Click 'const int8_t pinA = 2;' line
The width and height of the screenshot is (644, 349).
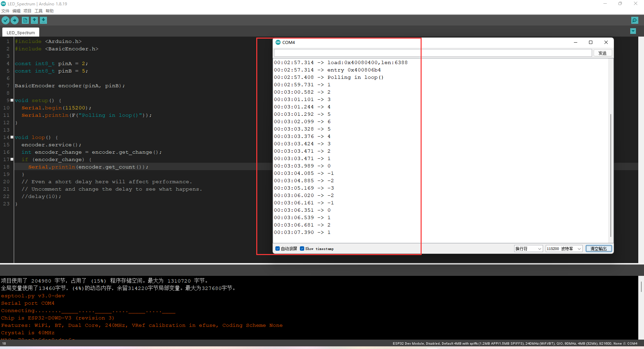51,64
